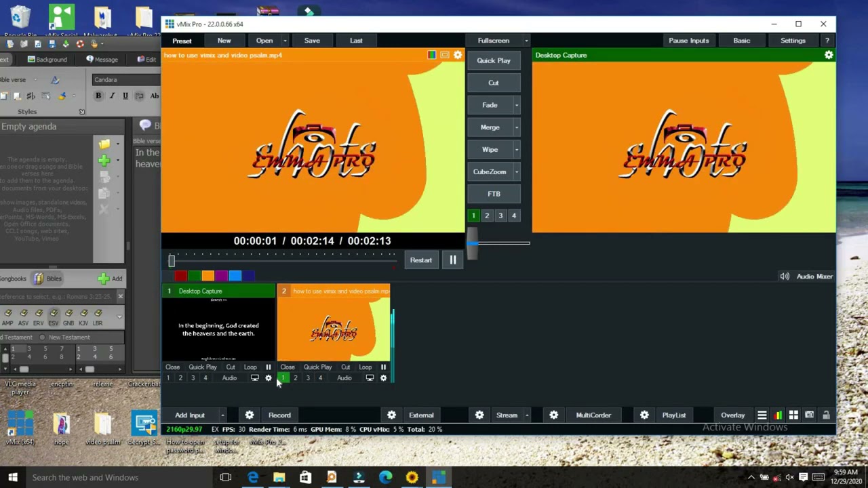
Task: Pause the Desktop Capture input
Action: coord(268,367)
